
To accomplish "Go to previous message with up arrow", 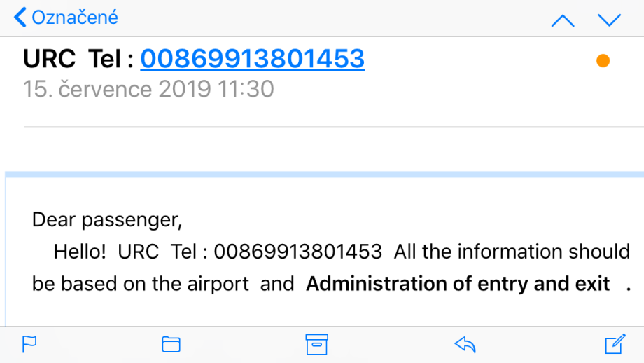I will point(563,20).
